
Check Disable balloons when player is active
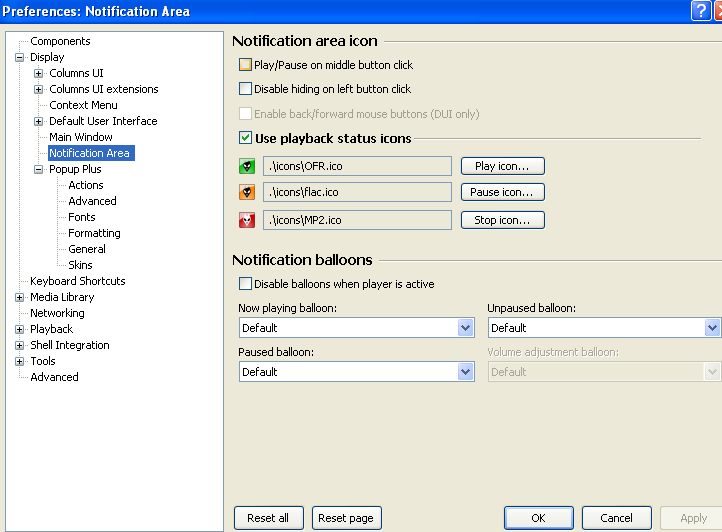click(x=246, y=284)
